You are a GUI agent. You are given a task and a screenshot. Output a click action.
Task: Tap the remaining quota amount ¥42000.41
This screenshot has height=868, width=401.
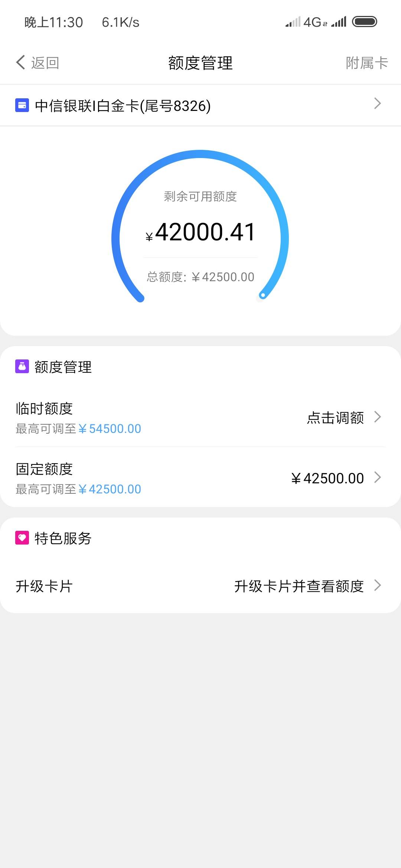tap(200, 232)
